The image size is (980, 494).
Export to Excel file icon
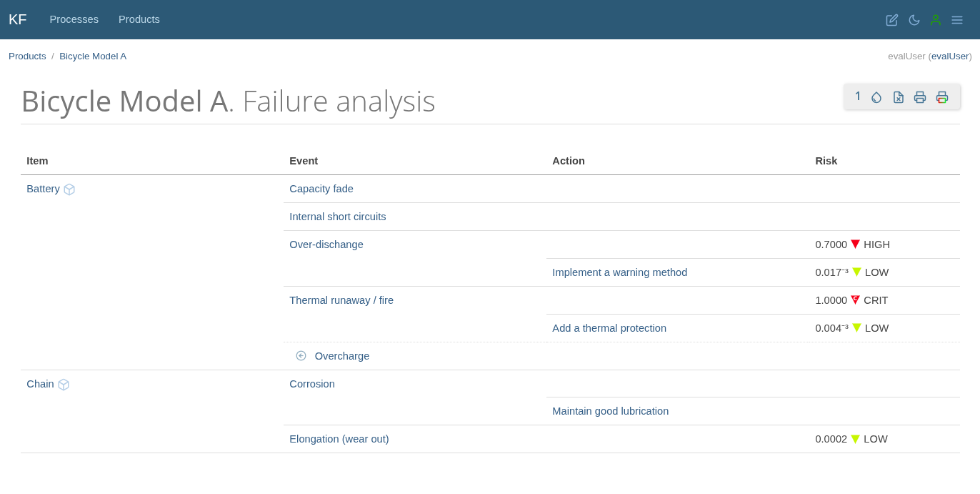click(x=899, y=97)
